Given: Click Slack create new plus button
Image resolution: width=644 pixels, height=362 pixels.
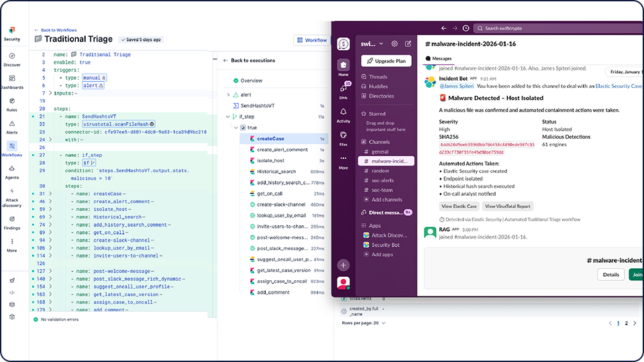Looking at the screenshot, I should (343, 265).
